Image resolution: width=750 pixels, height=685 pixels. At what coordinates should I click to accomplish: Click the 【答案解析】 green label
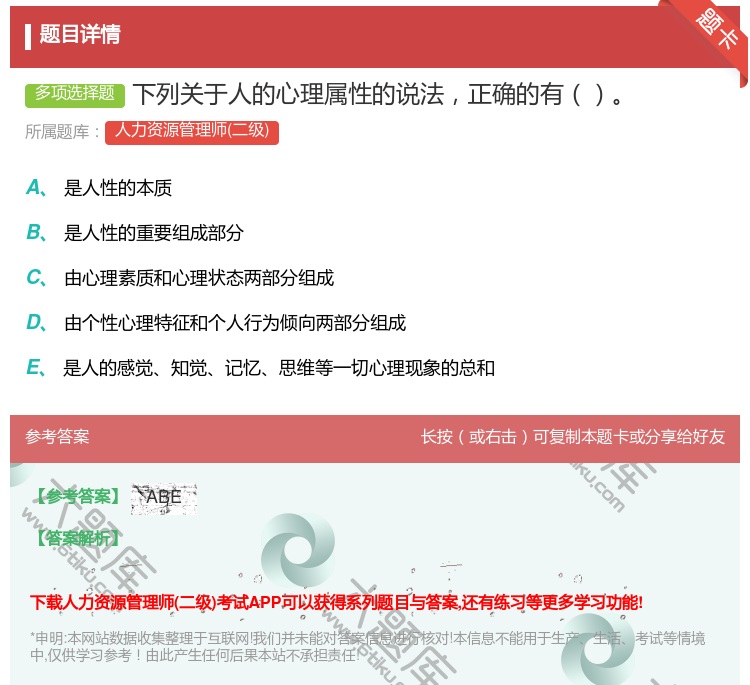(x=78, y=539)
